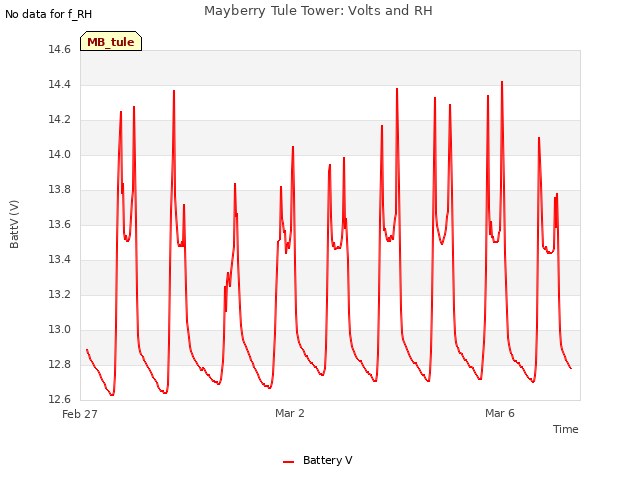Click the 14.0 y-axis tick label

[x=60, y=155]
